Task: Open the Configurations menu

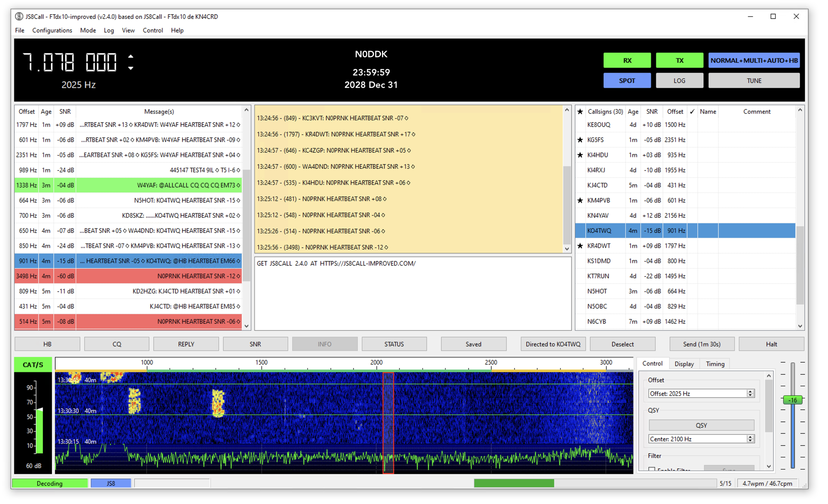Action: [x=52, y=31]
